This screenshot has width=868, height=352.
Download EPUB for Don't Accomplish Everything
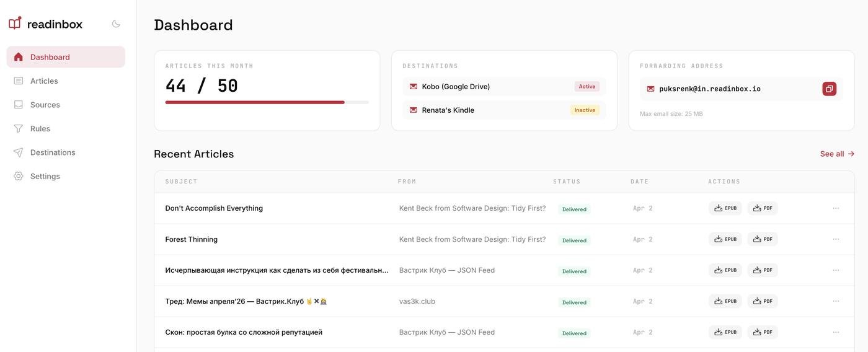725,208
